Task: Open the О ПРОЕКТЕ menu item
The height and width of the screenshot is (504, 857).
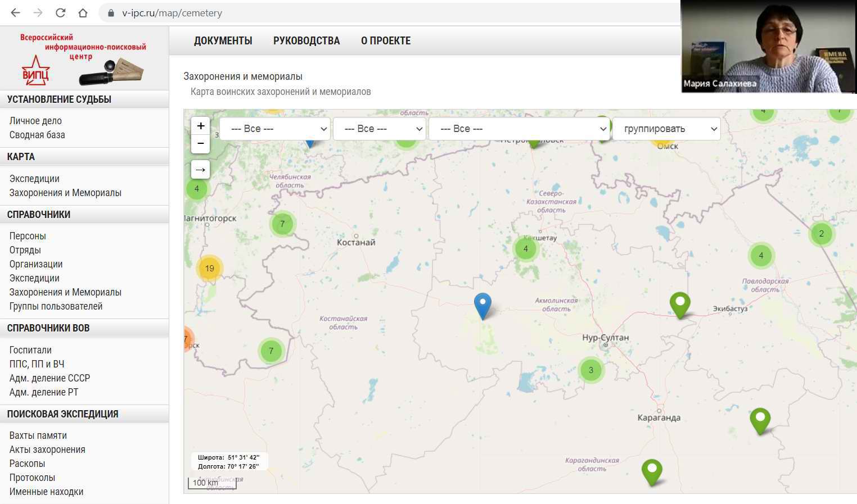Action: (x=386, y=40)
